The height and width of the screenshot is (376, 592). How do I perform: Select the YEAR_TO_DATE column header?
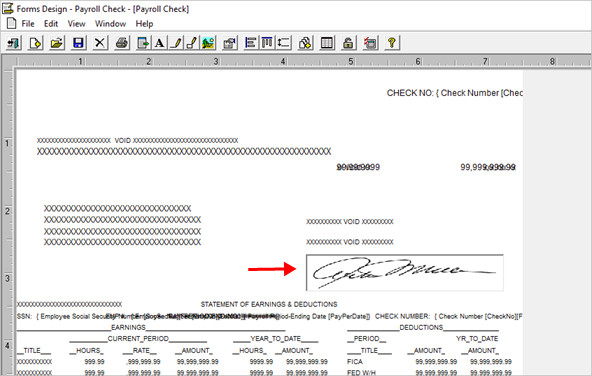pyautogui.click(x=276, y=339)
